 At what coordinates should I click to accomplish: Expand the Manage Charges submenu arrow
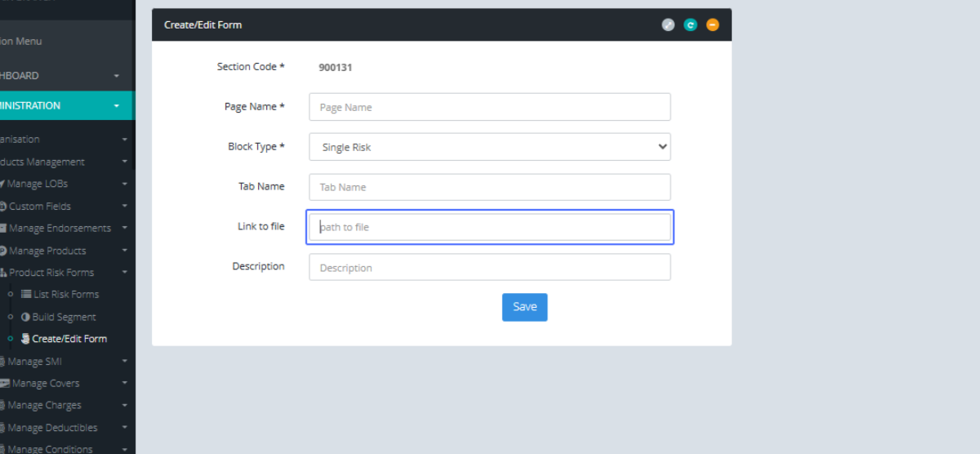(125, 406)
